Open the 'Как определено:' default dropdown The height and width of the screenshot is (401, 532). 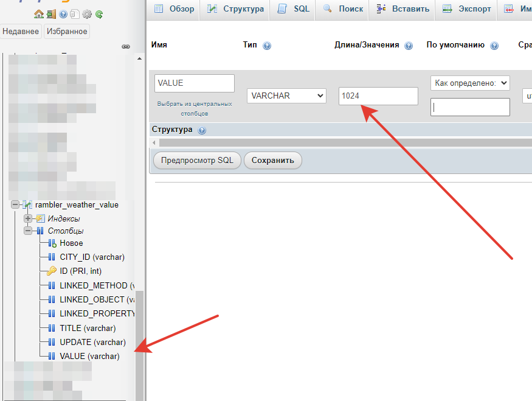[x=470, y=83]
